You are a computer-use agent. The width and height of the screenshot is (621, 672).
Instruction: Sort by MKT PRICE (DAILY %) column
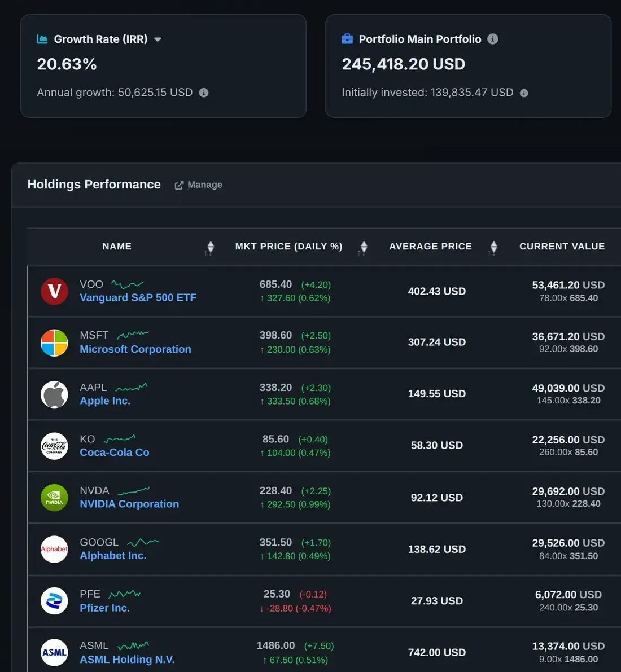(364, 247)
